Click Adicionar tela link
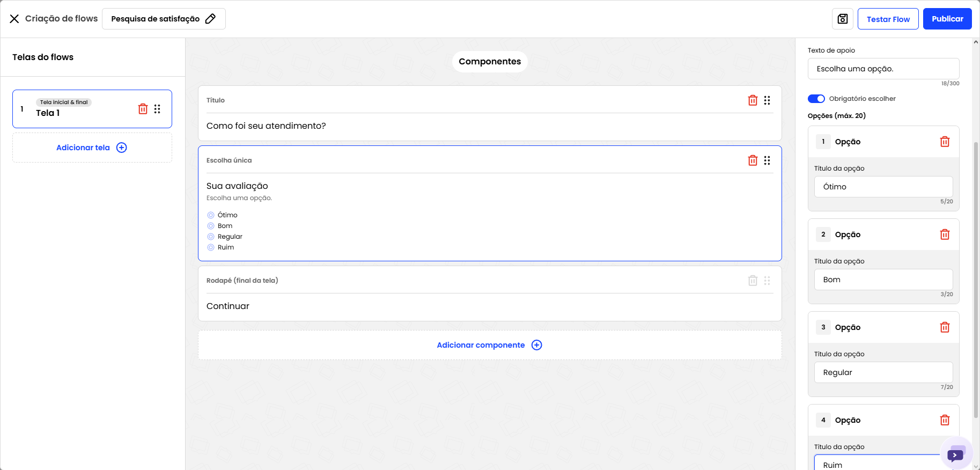This screenshot has height=470, width=980. (83, 148)
